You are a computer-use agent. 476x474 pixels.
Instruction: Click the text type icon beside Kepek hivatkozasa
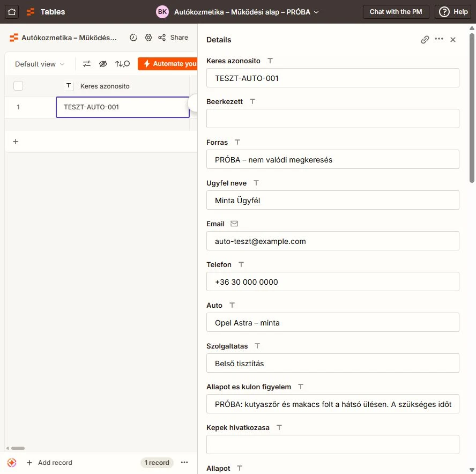click(x=279, y=427)
